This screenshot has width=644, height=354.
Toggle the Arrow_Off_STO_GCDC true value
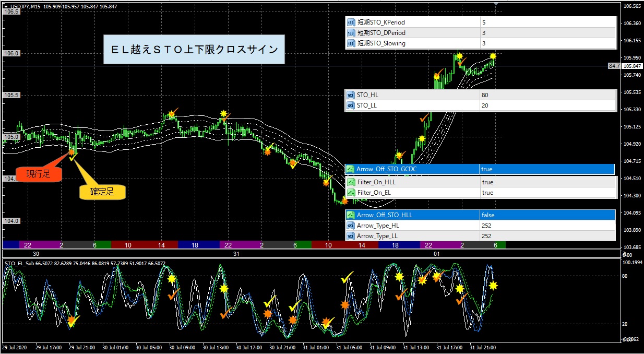(547, 169)
